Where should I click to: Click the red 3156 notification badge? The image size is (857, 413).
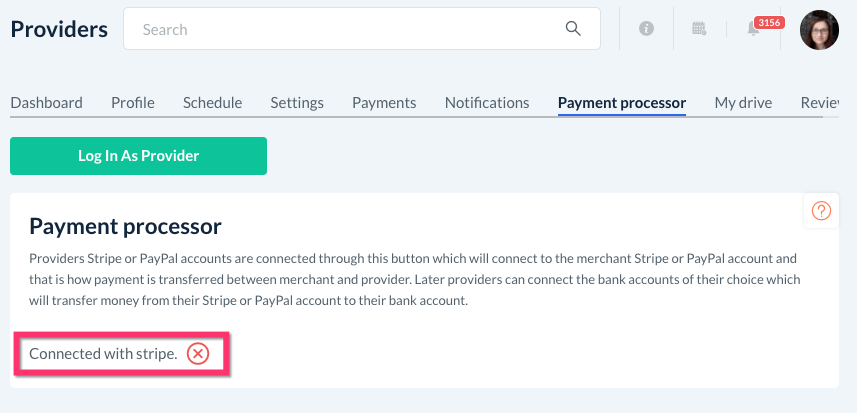768,22
